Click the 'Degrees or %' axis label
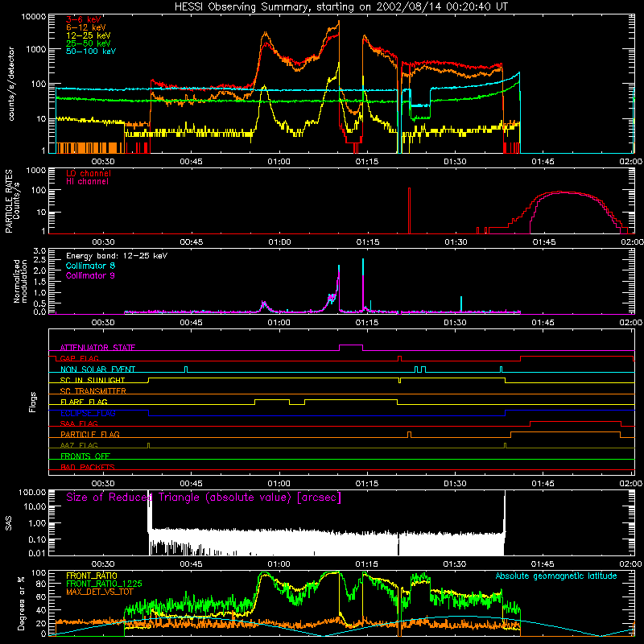 pyautogui.click(x=21, y=603)
